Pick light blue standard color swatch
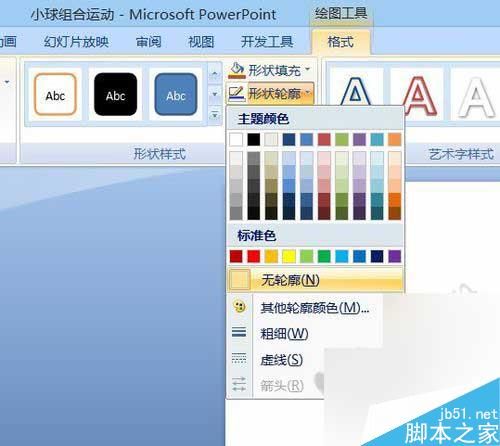Screen dimensions: 500x446 [x=342, y=256]
